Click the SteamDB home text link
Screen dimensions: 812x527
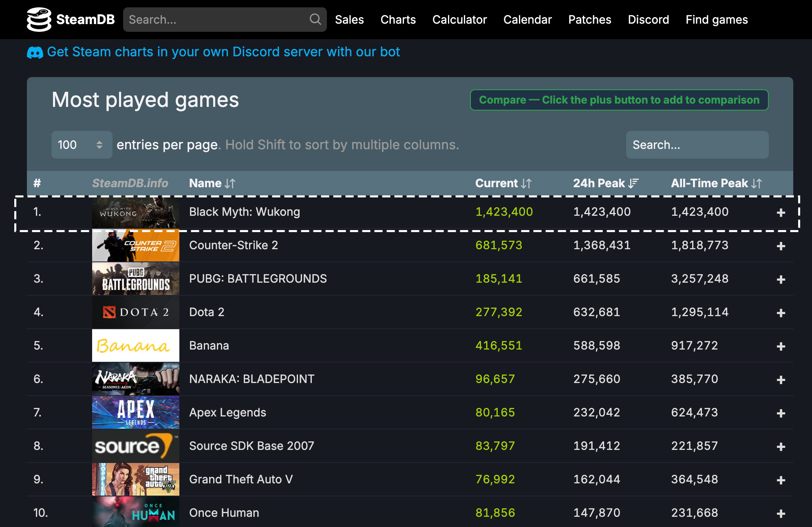point(85,20)
